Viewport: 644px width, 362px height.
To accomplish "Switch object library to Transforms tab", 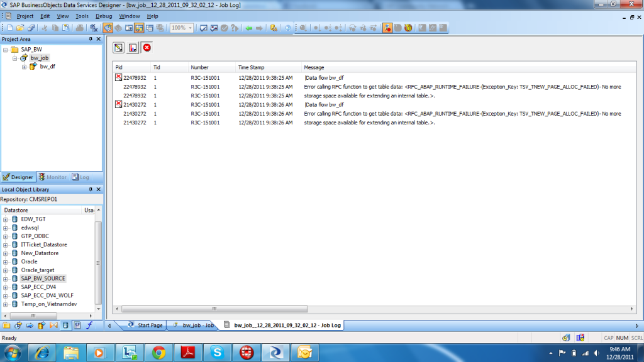I will click(53, 326).
